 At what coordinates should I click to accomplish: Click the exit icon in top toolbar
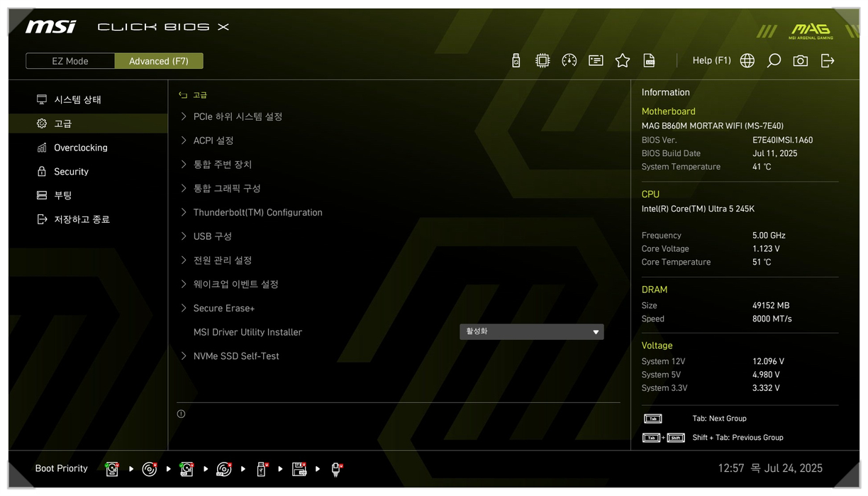click(x=828, y=61)
